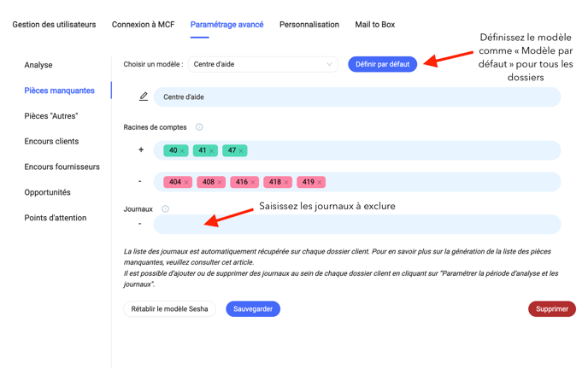This screenshot has height=369, width=588.
Task: Remove account root tag 47
Action: pos(241,151)
